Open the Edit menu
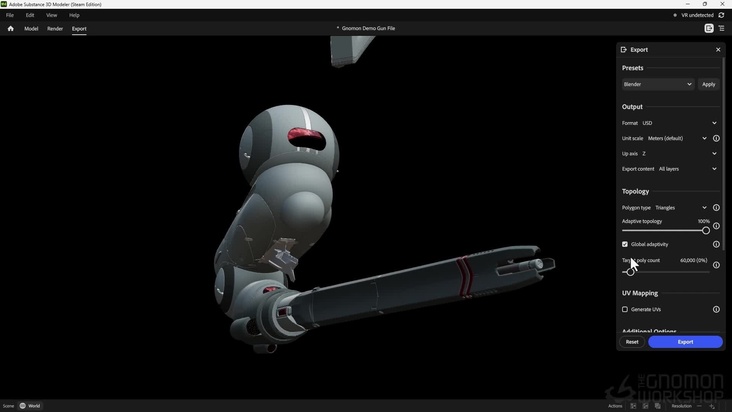The width and height of the screenshot is (732, 412). (30, 15)
